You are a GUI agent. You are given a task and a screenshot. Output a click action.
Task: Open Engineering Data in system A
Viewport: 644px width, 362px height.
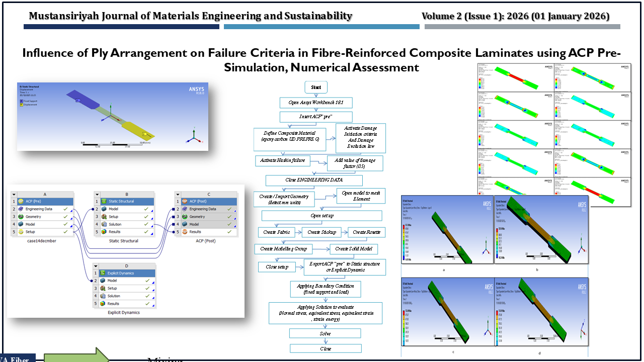click(45, 209)
